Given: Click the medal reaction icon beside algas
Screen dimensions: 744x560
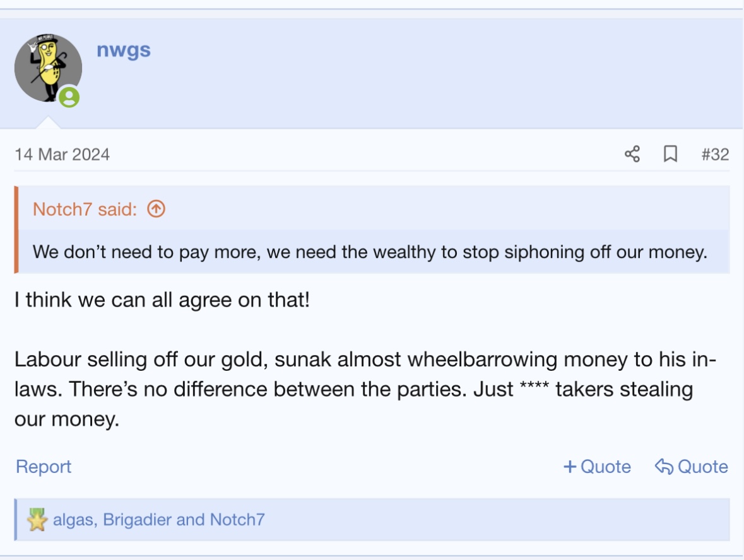Looking at the screenshot, I should pos(37,520).
